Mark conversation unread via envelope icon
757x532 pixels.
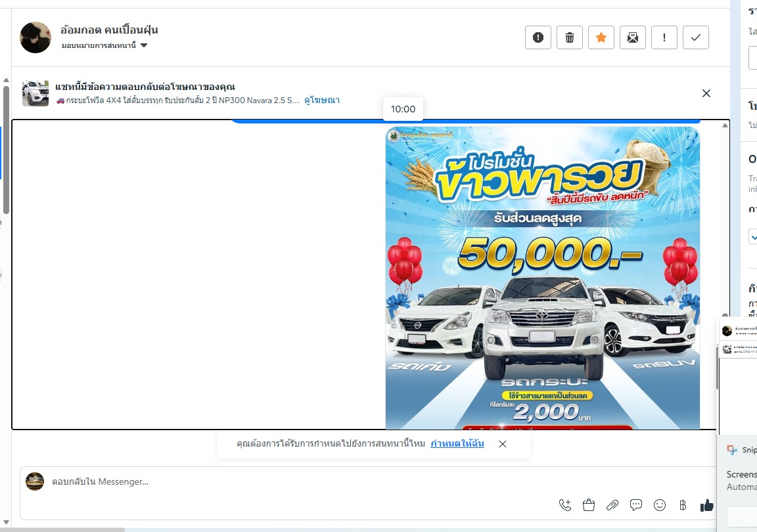click(632, 37)
